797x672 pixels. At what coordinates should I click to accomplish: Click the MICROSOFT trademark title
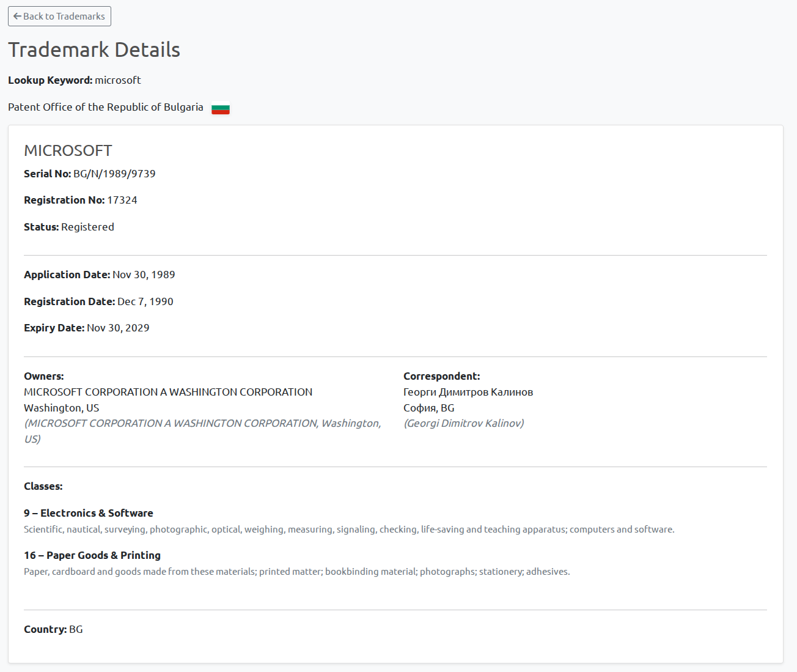[x=68, y=150]
